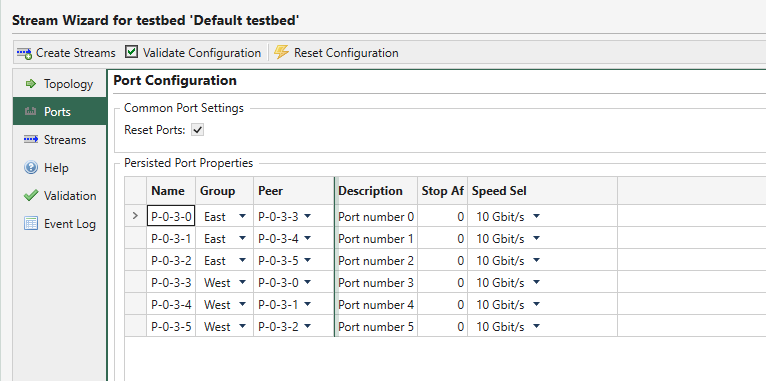766x381 pixels.
Task: Click the 'Port number 1' description cell
Action: click(x=377, y=238)
